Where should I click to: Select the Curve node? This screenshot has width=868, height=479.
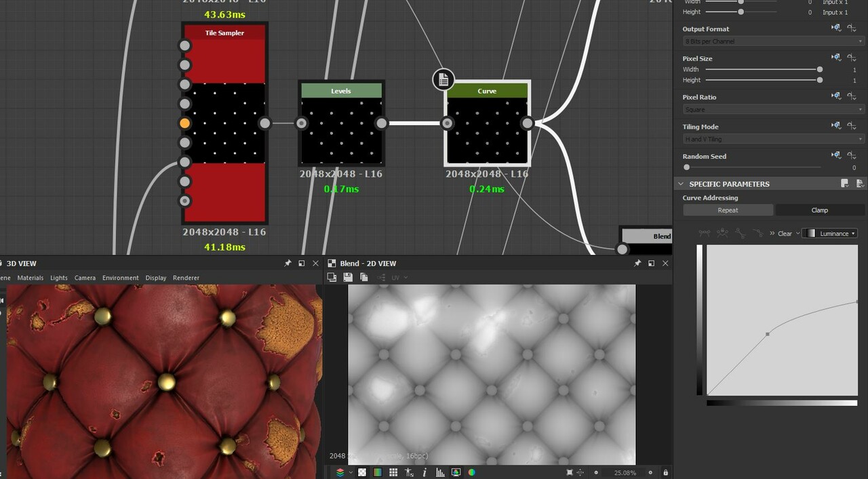(487, 123)
